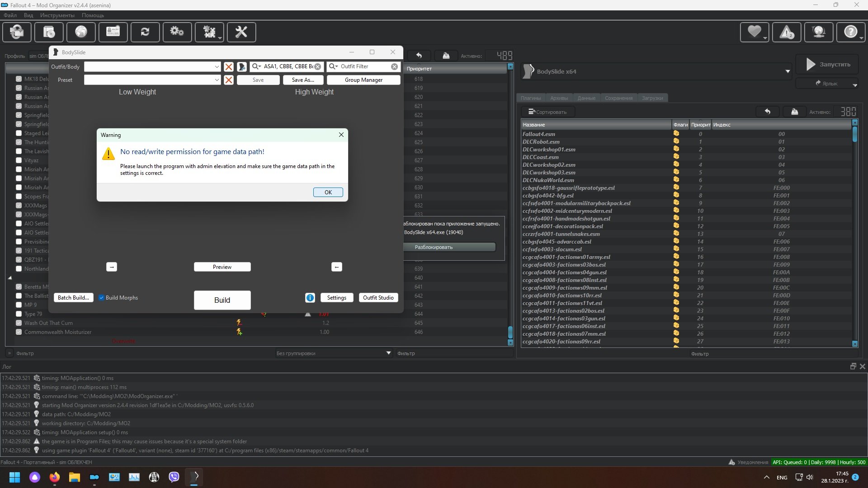Open the Инструменты menu
This screenshot has width=868, height=488.
point(57,15)
